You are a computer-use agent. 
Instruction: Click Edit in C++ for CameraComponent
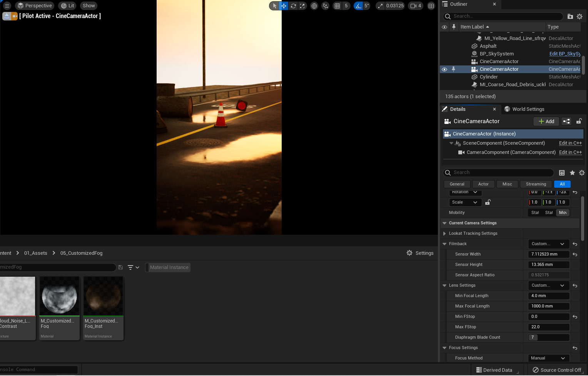570,152
